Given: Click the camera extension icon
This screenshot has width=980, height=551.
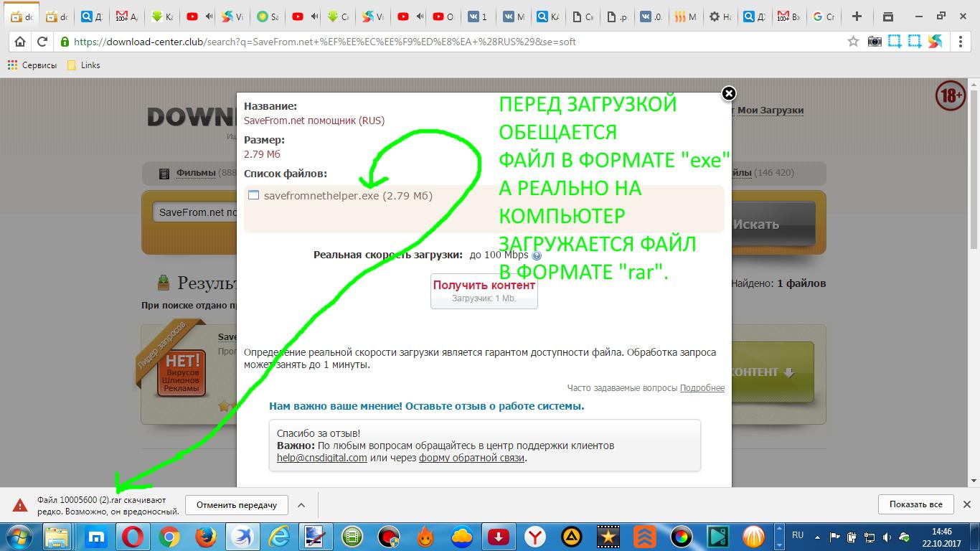Looking at the screenshot, I should click(875, 42).
